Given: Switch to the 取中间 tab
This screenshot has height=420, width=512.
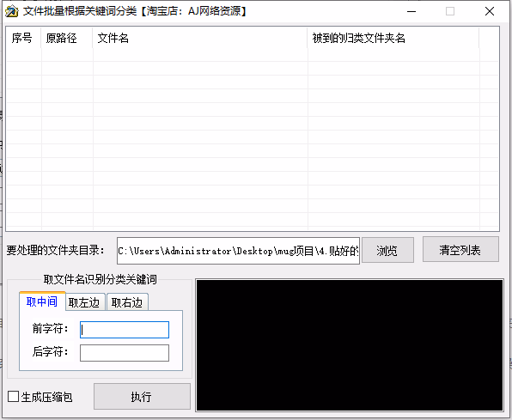Looking at the screenshot, I should (42, 301).
